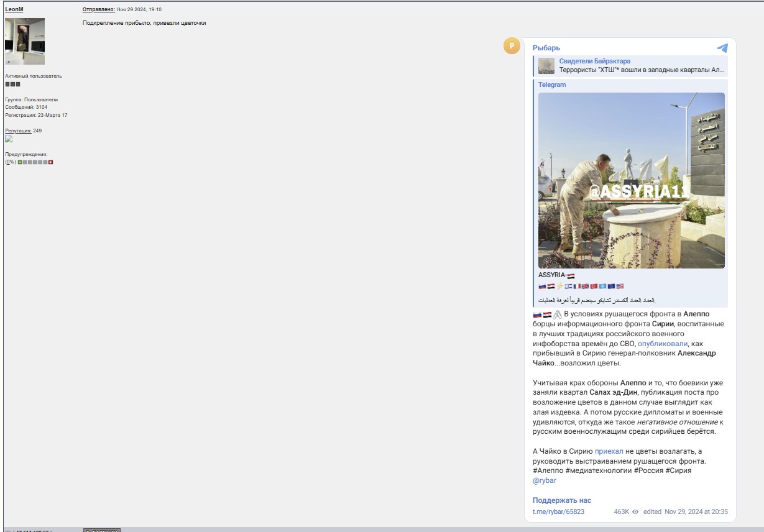Open the wreath-laying photo with @ASSYRIA11 watermark
This screenshot has height=532, width=764.
click(x=632, y=180)
